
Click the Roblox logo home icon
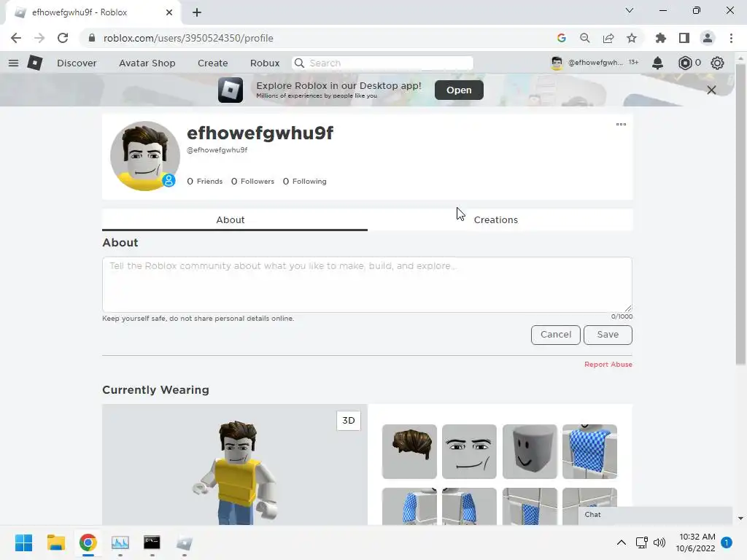click(x=35, y=63)
